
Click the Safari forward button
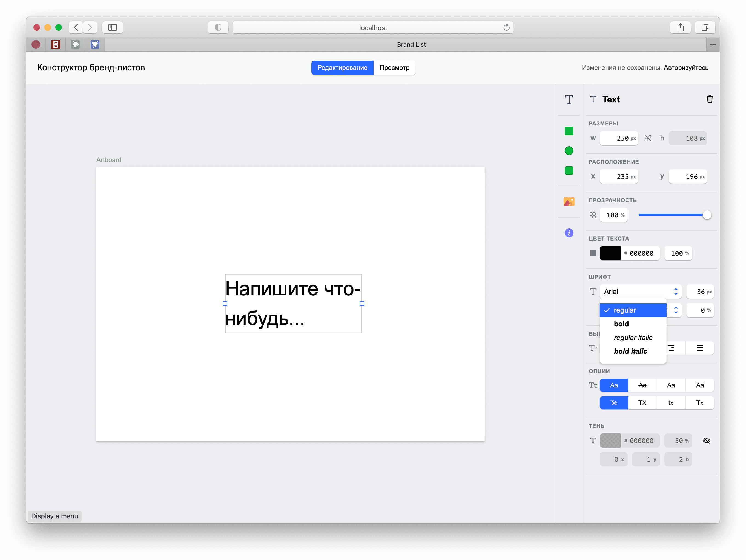point(90,27)
